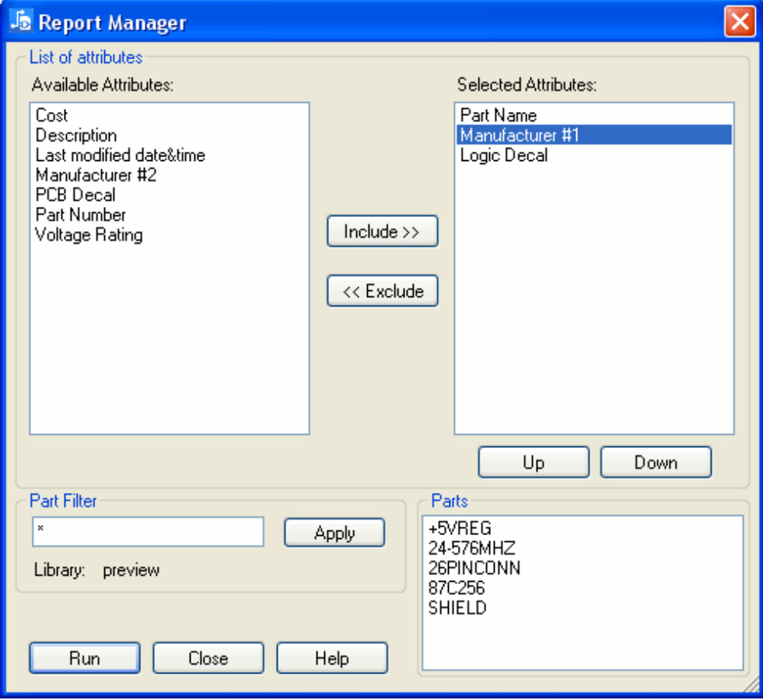Click the Part Filter text field

148,533
